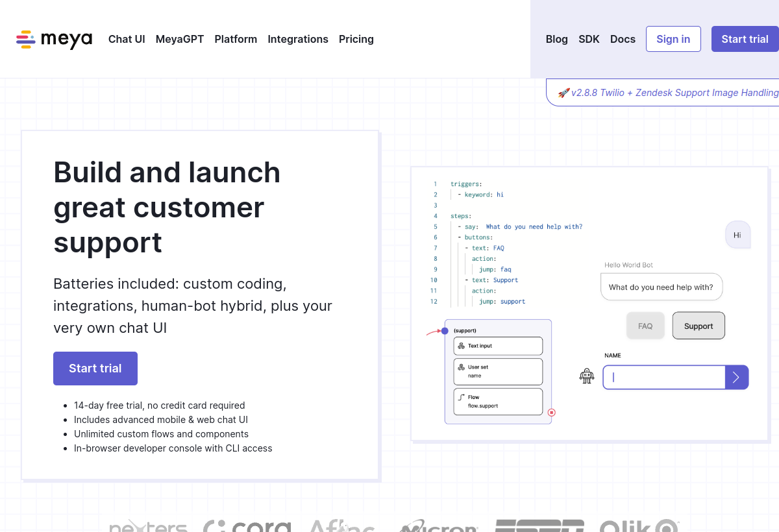779x532 pixels.
Task: Click 'In-browser developer console with CLI access'
Action: [x=173, y=448]
